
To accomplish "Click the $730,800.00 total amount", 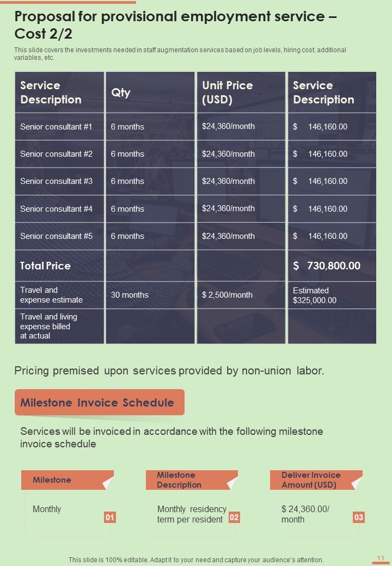I will point(327,266).
